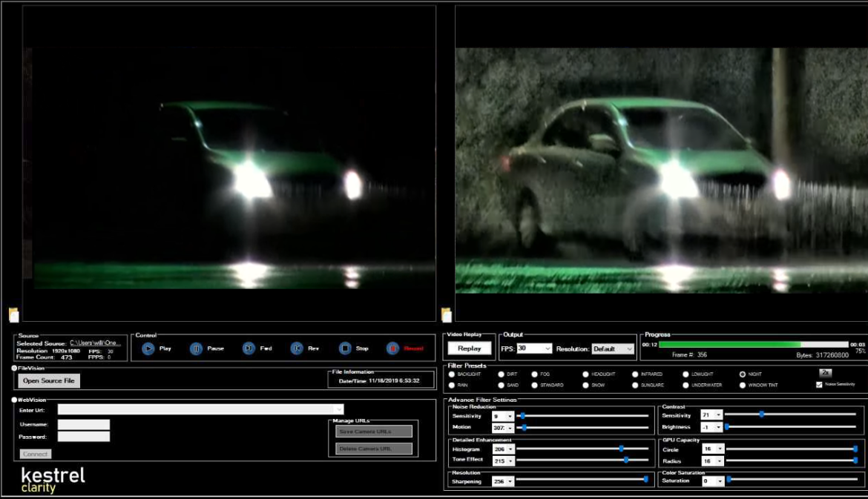Choose the UNDERWATER filter preset
Image resolution: width=868 pixels, height=499 pixels.
pyautogui.click(x=685, y=386)
